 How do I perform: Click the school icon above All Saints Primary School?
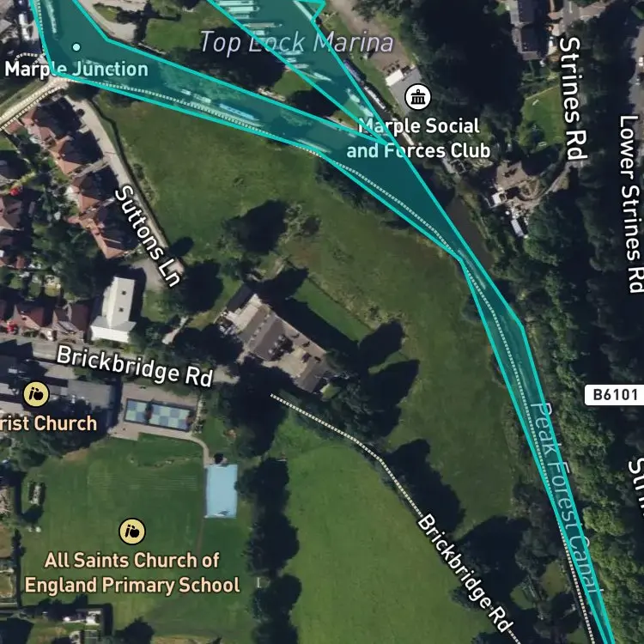tap(132, 531)
